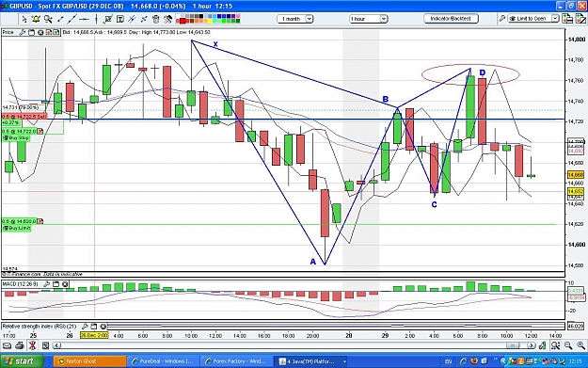Screen dimensions: 588x368
Task: Click green buy icon in Price panel
Action: point(56,33)
